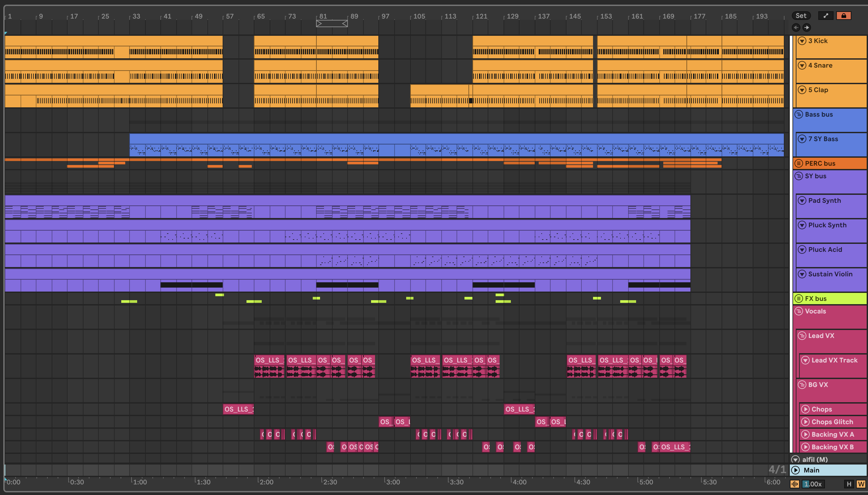The width and height of the screenshot is (868, 495).
Task: Collapse the 7 SY Bass track
Action: pyautogui.click(x=802, y=139)
